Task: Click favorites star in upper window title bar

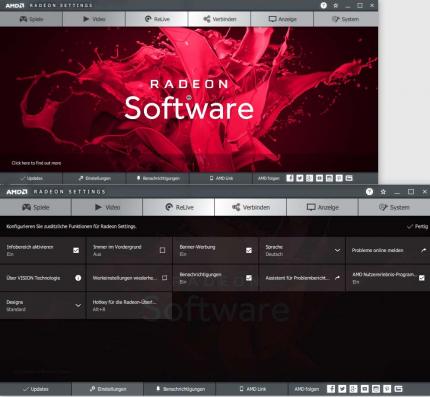Action: click(x=336, y=6)
